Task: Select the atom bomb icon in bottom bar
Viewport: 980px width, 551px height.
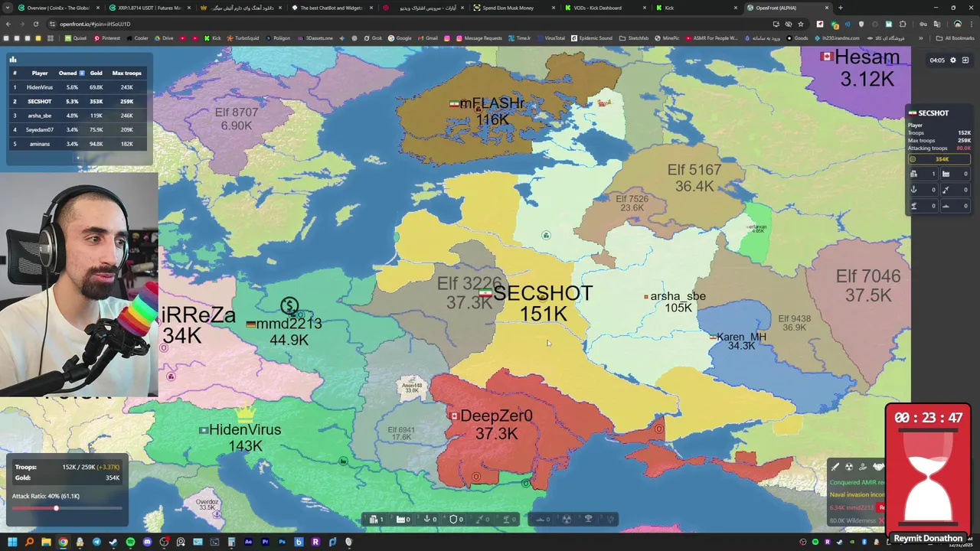Action: coord(567,519)
